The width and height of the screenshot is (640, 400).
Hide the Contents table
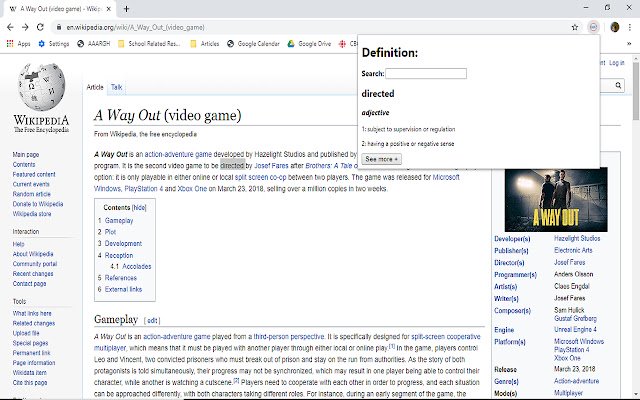tap(139, 207)
